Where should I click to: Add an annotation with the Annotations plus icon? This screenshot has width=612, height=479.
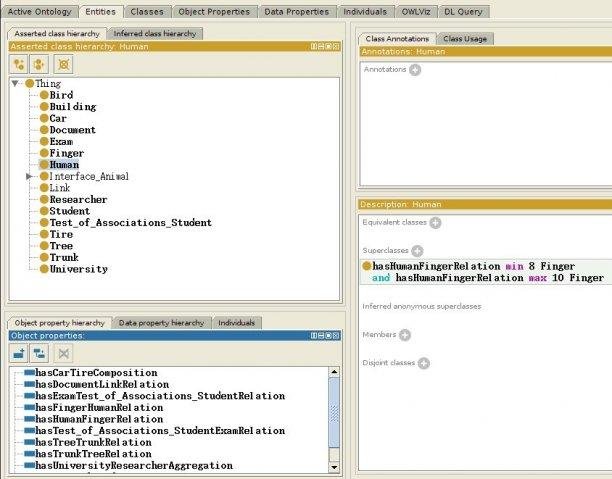tap(415, 70)
